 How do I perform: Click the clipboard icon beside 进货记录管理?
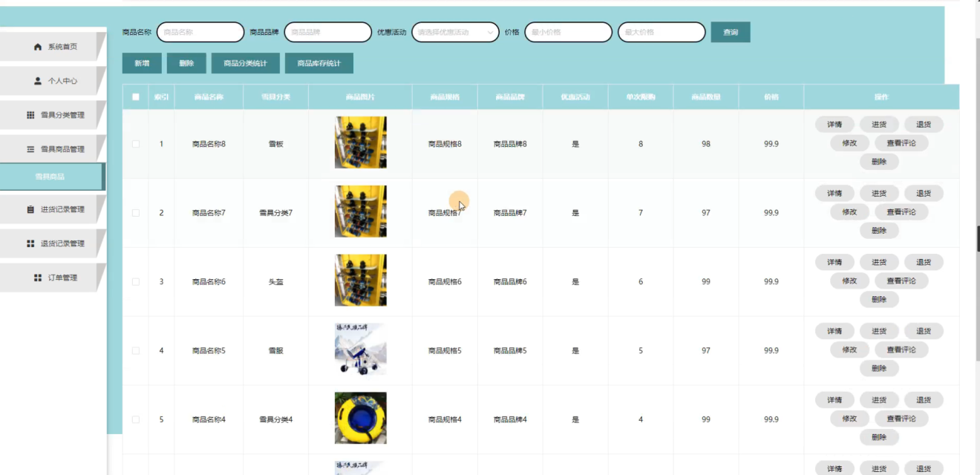[30, 209]
